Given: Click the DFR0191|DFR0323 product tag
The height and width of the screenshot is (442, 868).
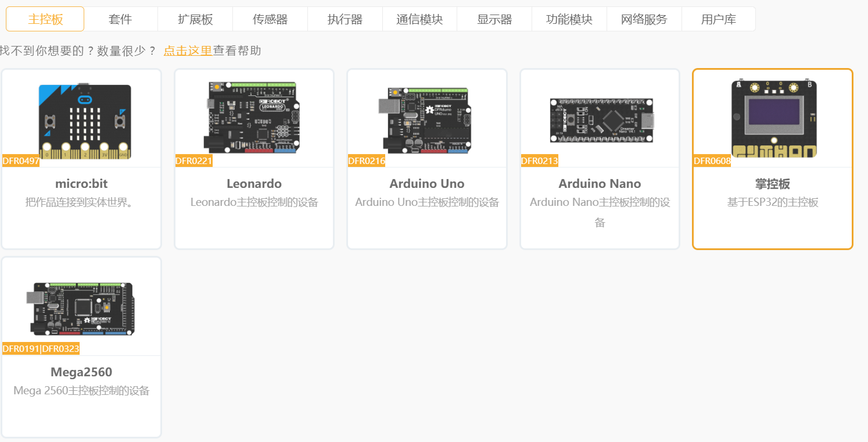Looking at the screenshot, I should pyautogui.click(x=41, y=349).
